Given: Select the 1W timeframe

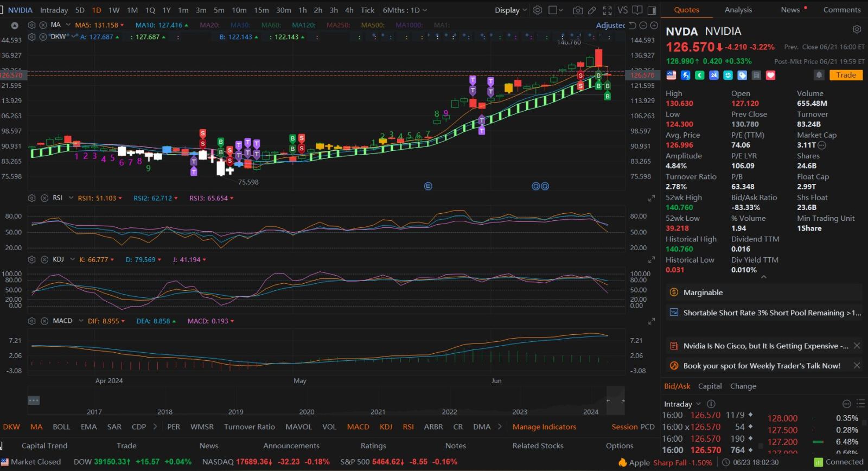Looking at the screenshot, I should (x=114, y=10).
